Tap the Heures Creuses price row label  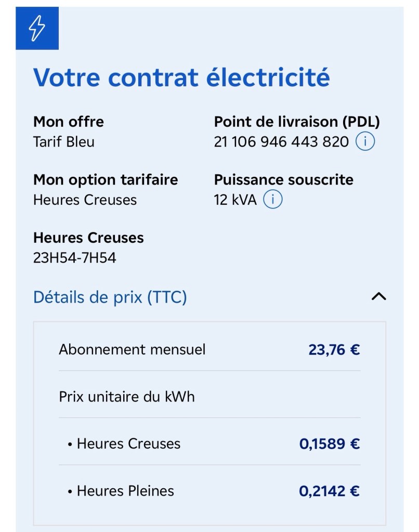124,444
